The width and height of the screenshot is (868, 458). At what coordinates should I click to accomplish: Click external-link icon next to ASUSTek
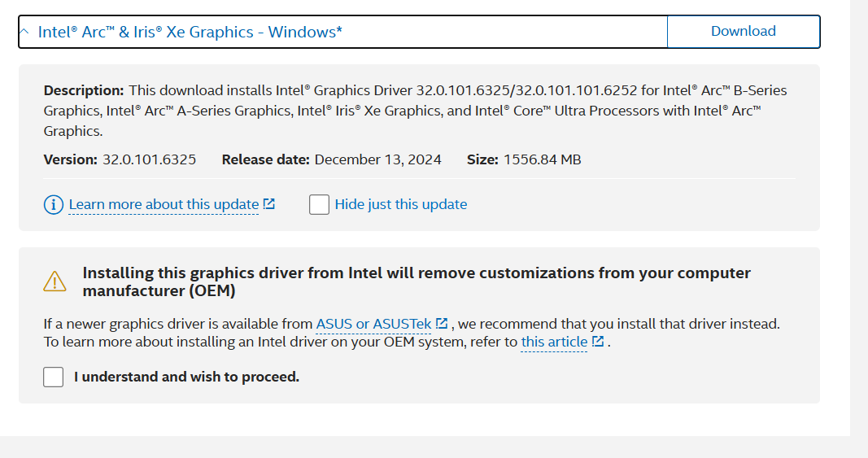442,324
